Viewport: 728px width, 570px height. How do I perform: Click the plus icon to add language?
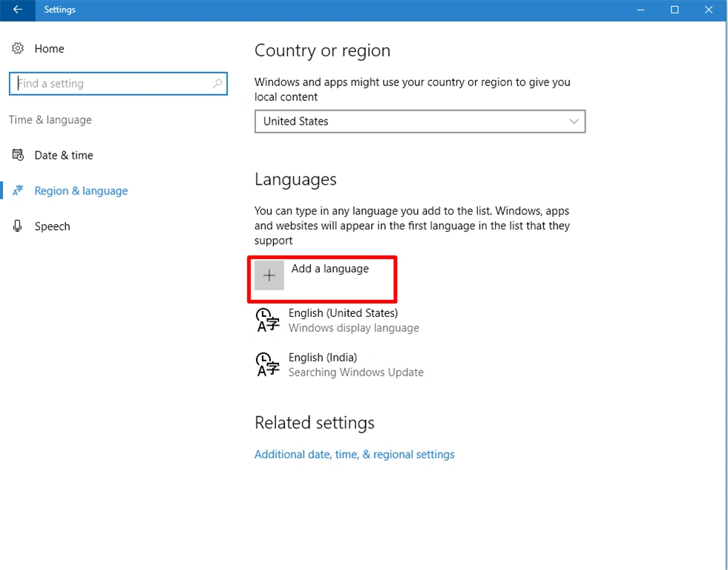(x=269, y=275)
